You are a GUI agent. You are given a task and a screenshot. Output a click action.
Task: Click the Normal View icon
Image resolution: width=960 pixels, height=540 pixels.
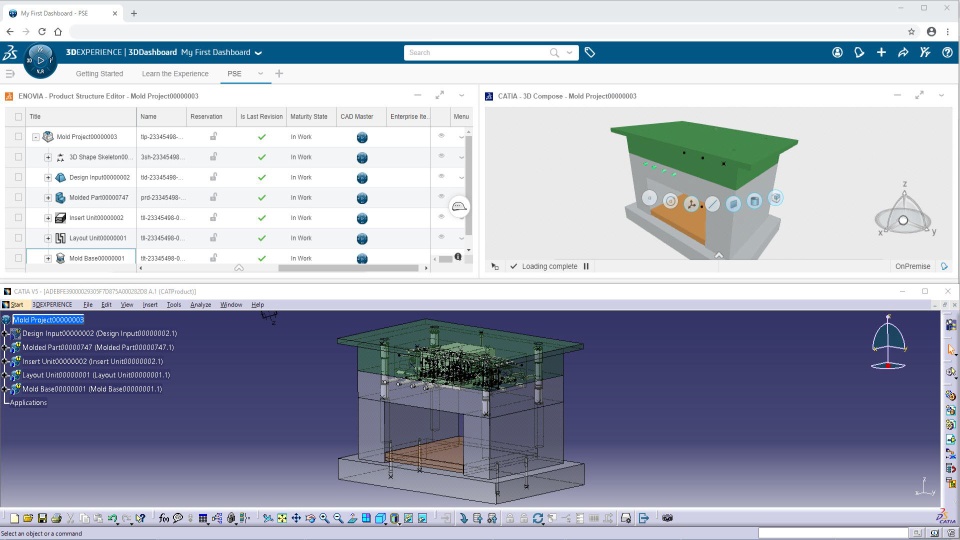[352, 519]
